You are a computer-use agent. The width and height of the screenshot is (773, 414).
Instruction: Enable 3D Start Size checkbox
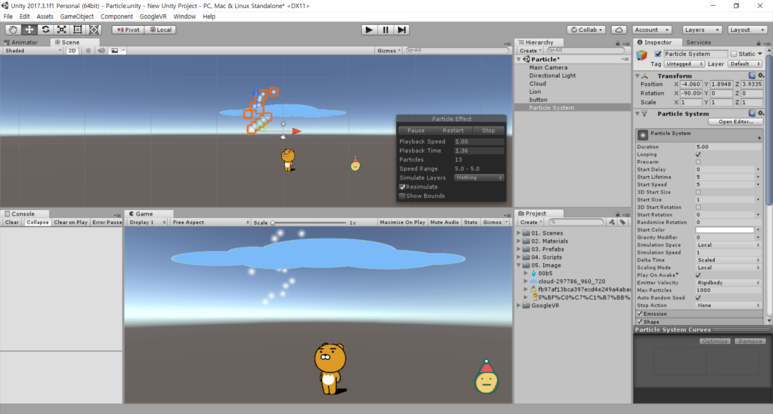[698, 192]
